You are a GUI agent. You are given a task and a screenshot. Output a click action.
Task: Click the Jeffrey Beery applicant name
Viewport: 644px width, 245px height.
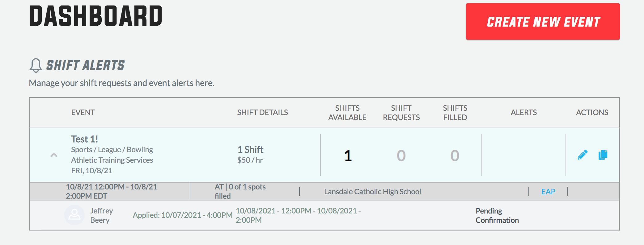coord(101,215)
